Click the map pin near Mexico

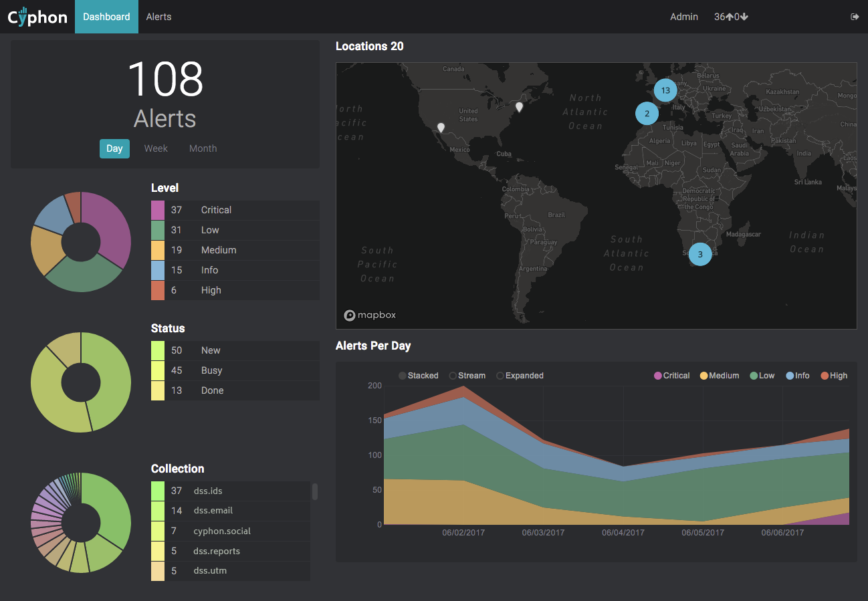[x=441, y=127]
